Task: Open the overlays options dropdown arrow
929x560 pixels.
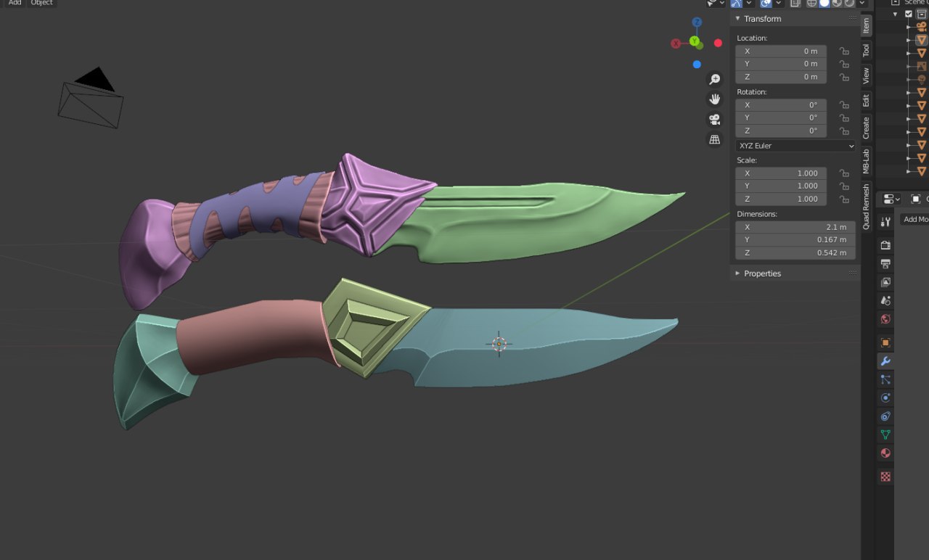Action: pyautogui.click(x=778, y=3)
